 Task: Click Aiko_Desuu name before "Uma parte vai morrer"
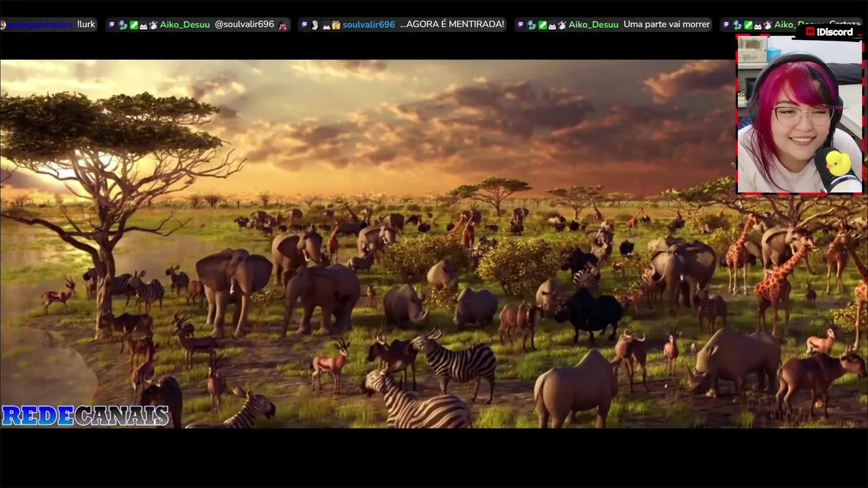coord(593,24)
